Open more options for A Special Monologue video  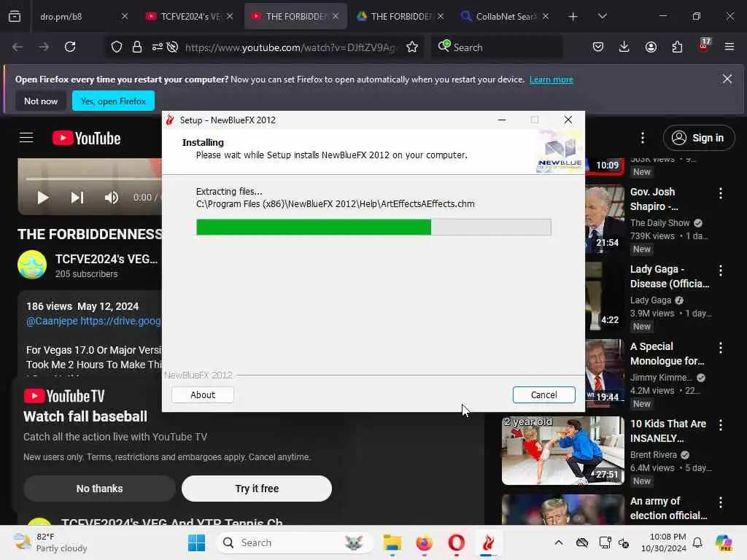click(x=720, y=348)
